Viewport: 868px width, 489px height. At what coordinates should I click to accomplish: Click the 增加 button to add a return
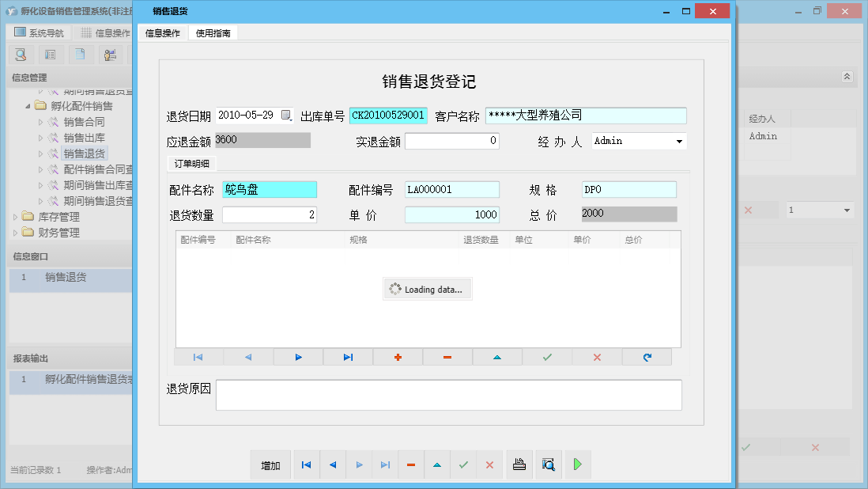coord(270,464)
